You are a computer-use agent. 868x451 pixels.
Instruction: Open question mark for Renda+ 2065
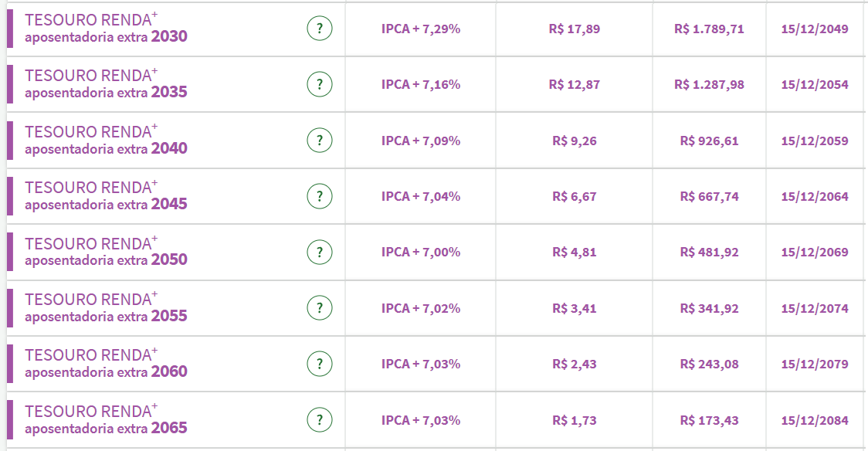pos(320,420)
